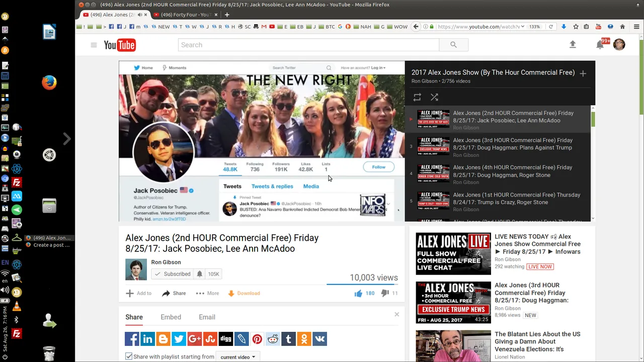The width and height of the screenshot is (644, 362).
Task: Share on Google Plus icon
Action: pyautogui.click(x=194, y=339)
